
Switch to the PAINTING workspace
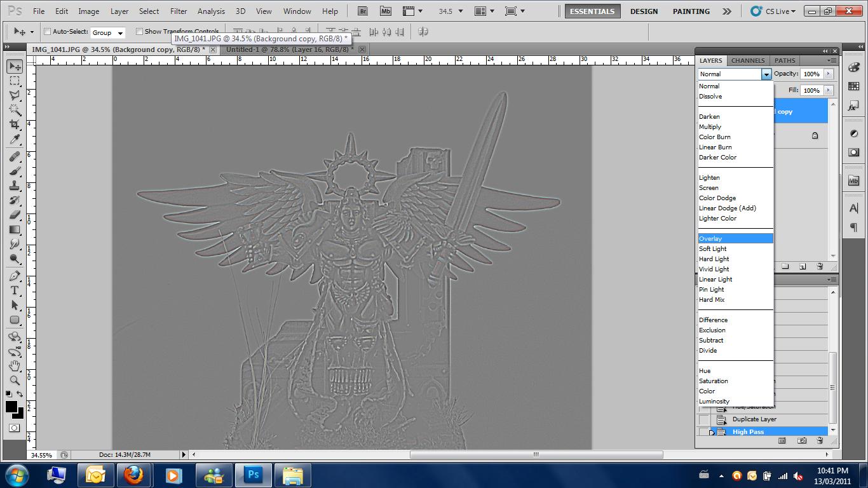[691, 11]
